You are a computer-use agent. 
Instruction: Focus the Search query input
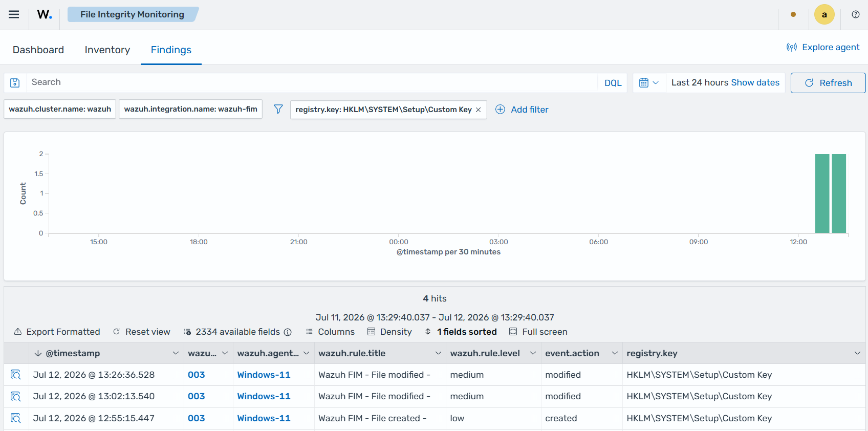coord(312,82)
